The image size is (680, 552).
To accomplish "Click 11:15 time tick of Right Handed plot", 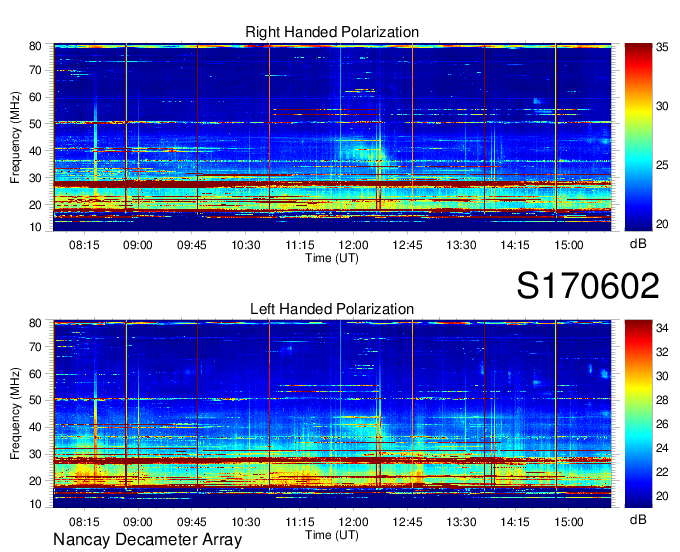I will tap(300, 245).
